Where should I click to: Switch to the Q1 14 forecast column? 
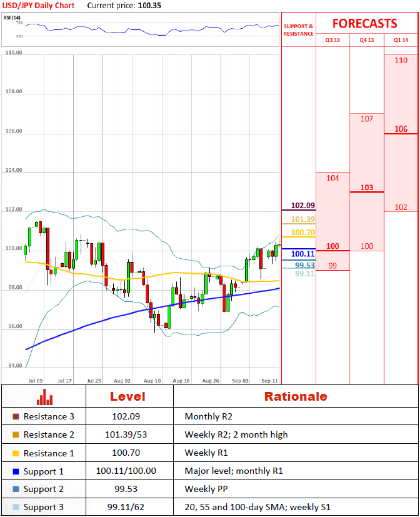pyautogui.click(x=401, y=40)
